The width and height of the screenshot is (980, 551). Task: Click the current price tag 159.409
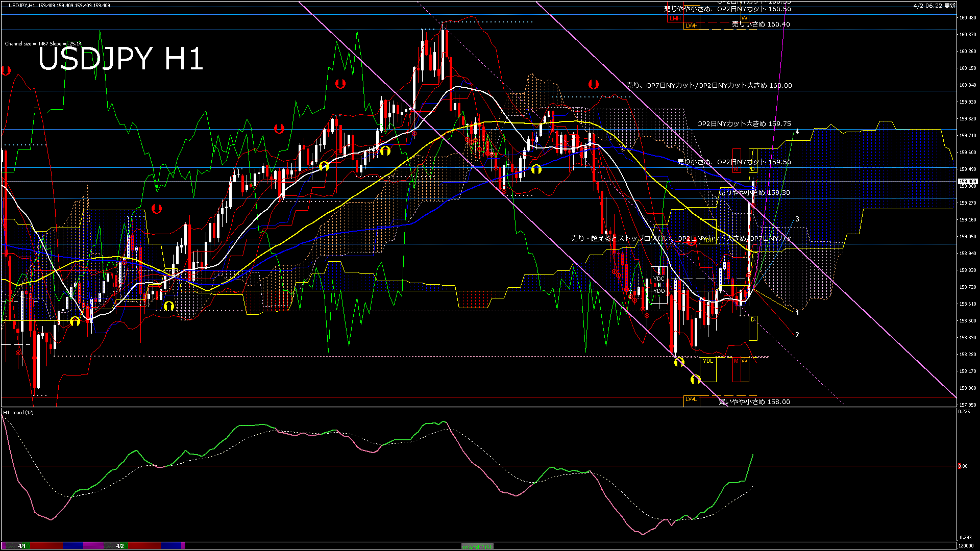(x=968, y=182)
